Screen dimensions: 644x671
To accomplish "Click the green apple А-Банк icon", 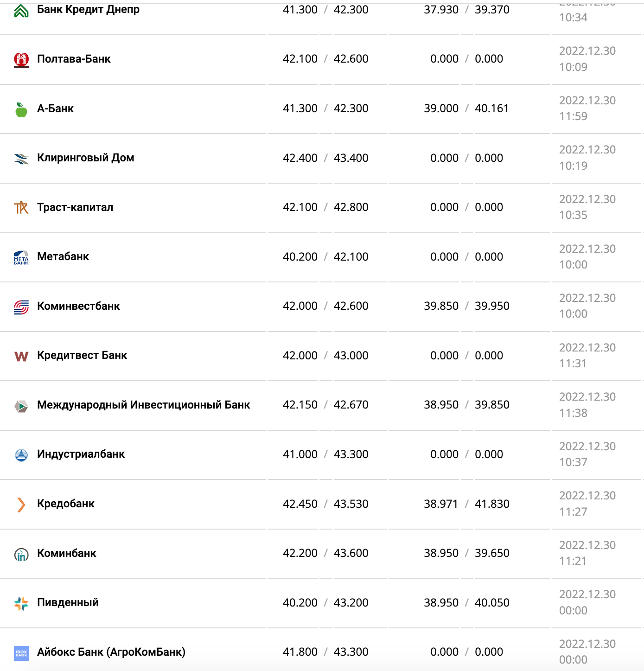I will 21,109.
